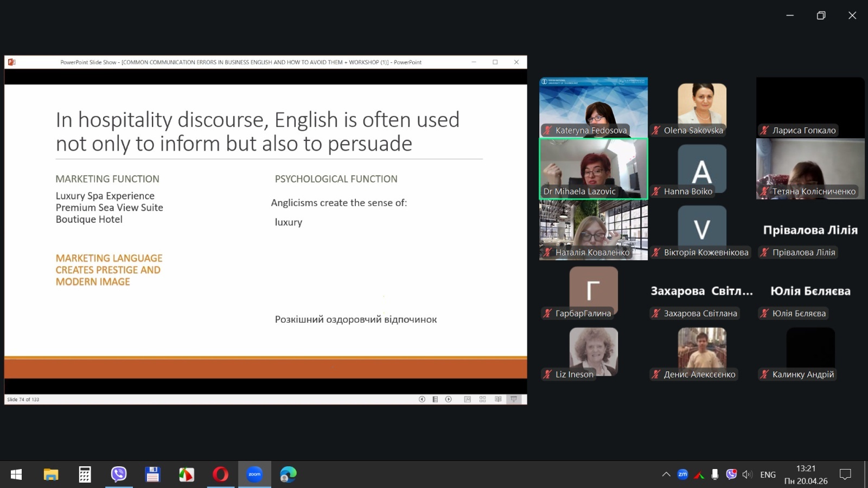Go to previous slide using the status bar arrow
The width and height of the screenshot is (868, 488).
tap(422, 399)
